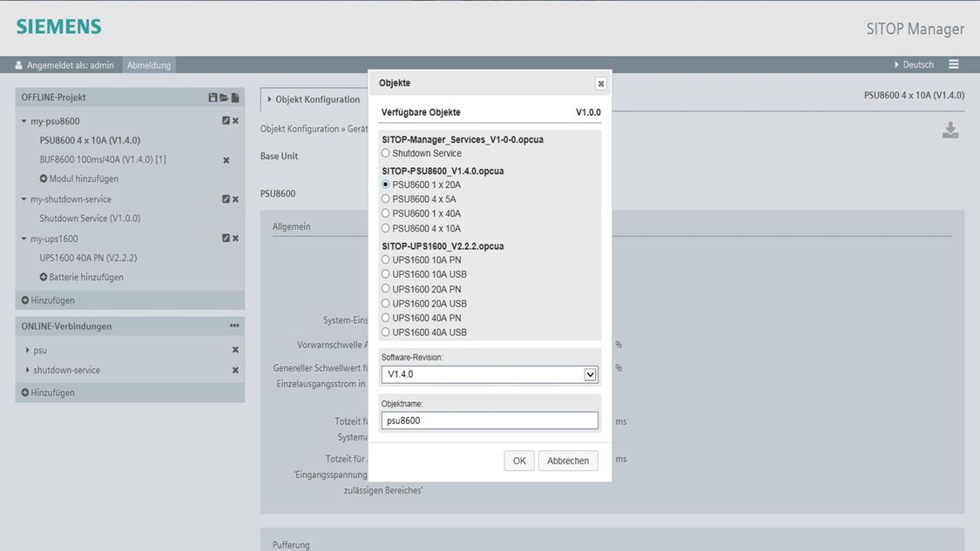Delete the my-ups1600 entry

pyautogui.click(x=235, y=238)
